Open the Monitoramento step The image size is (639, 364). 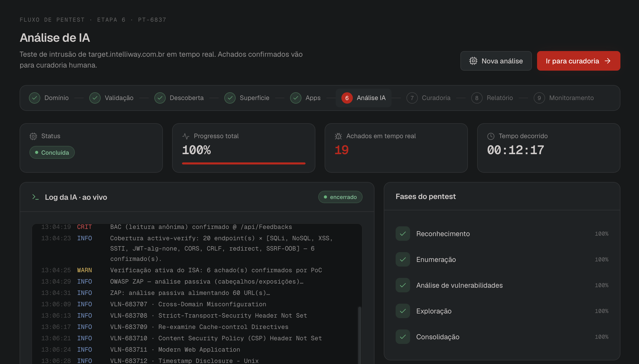click(x=564, y=98)
